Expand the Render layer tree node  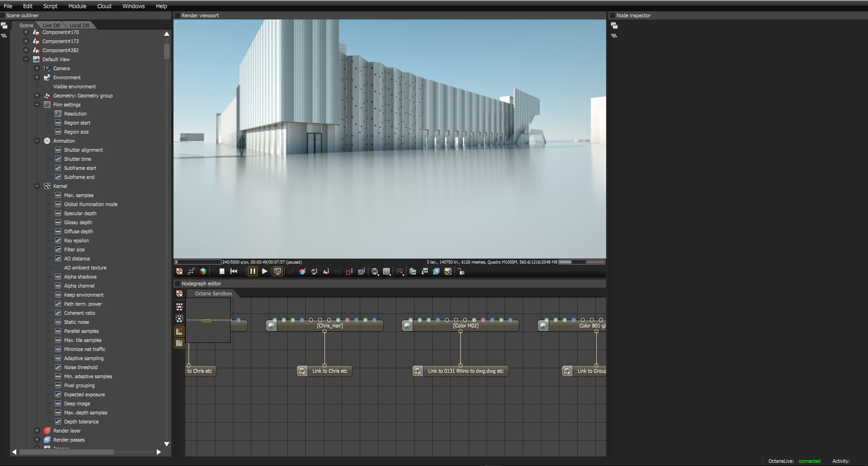(x=37, y=431)
